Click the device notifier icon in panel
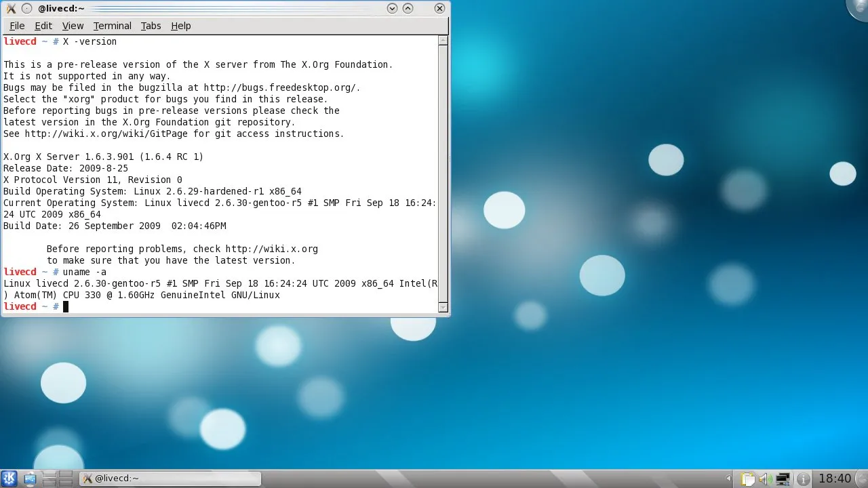Viewport: 868px width, 488px height. click(x=29, y=479)
